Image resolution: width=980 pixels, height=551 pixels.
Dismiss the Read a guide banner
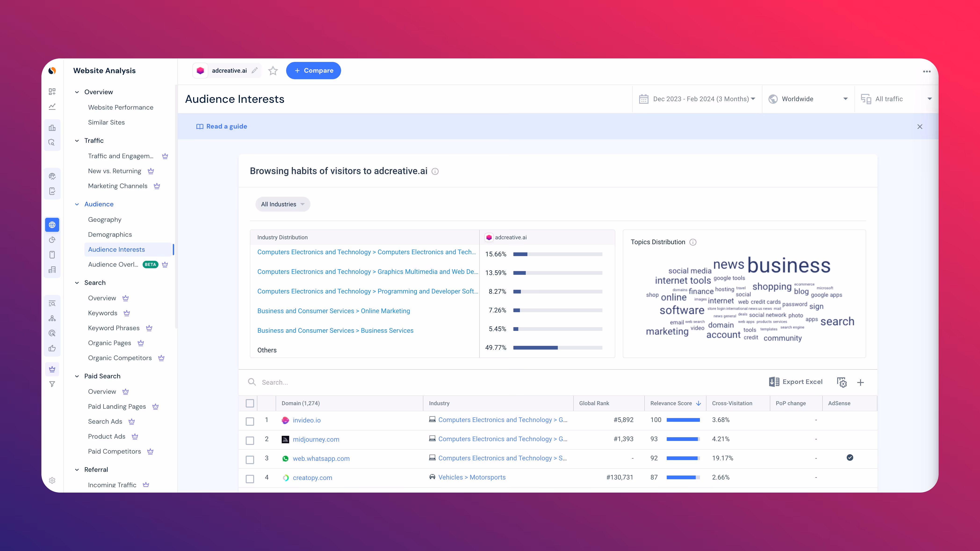coord(920,127)
